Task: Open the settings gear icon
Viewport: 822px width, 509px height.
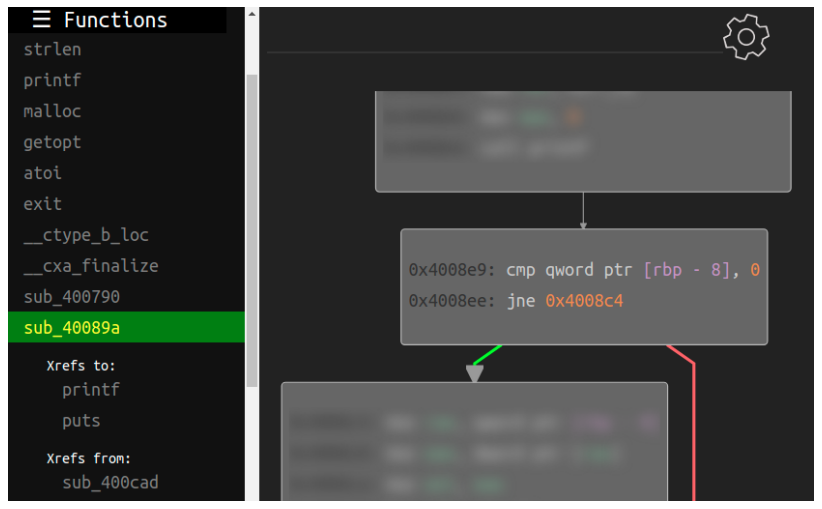Action: [x=745, y=37]
